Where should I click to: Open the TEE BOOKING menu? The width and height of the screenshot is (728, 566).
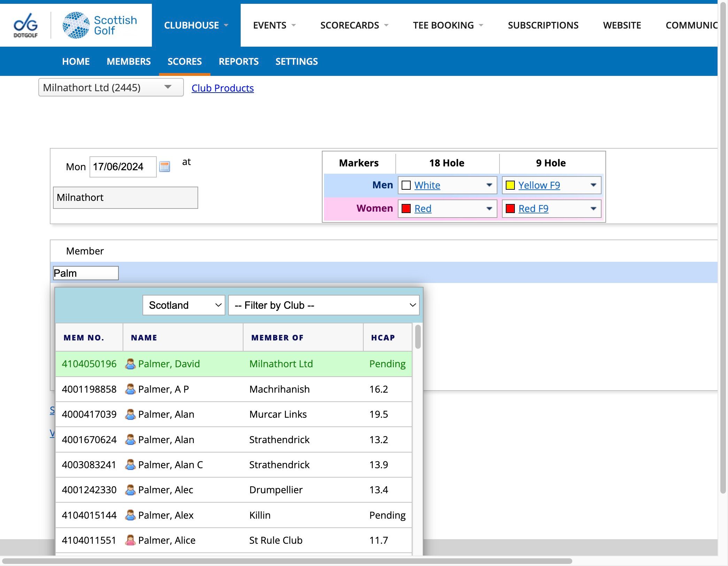point(448,25)
